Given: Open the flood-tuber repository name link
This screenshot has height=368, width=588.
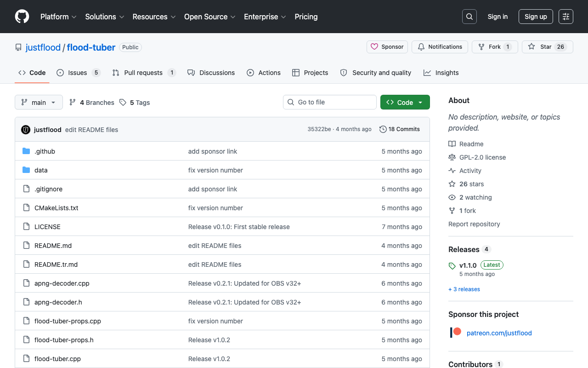Looking at the screenshot, I should [91, 47].
